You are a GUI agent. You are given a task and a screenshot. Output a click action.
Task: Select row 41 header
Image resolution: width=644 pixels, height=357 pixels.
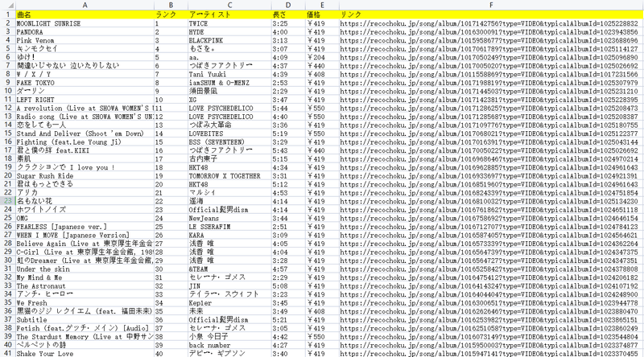(8, 353)
